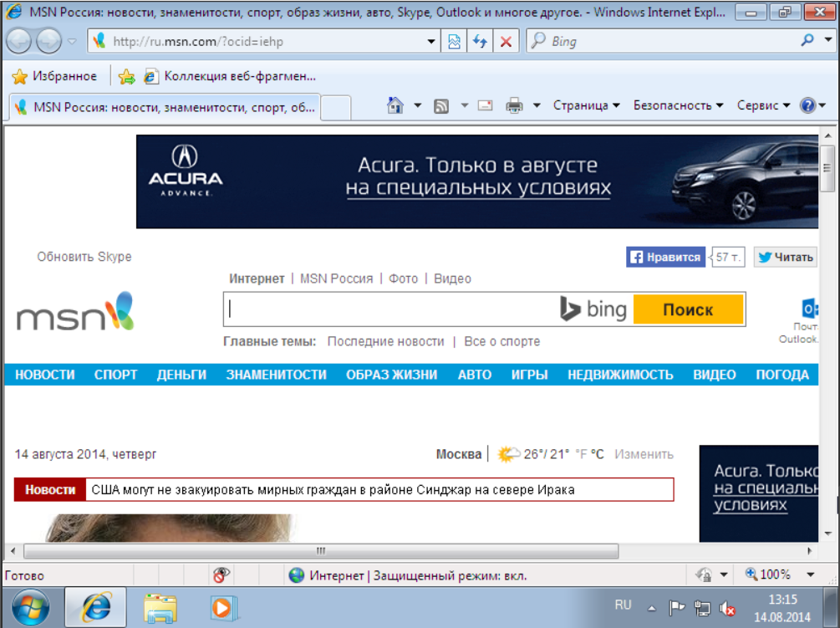This screenshot has height=628, width=840.
Task: Open the Сервис menu
Action: click(763, 105)
